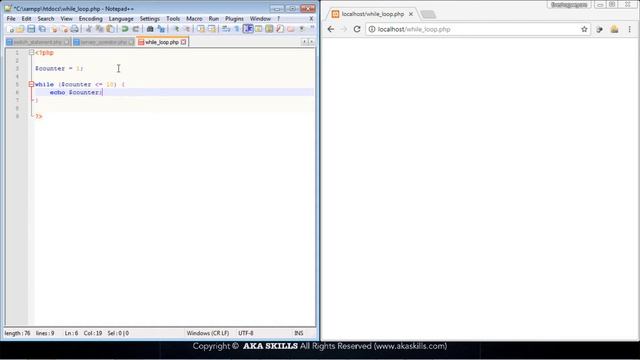The width and height of the screenshot is (640, 360).
Task: Open a new Chrome tab
Action: [x=428, y=14]
